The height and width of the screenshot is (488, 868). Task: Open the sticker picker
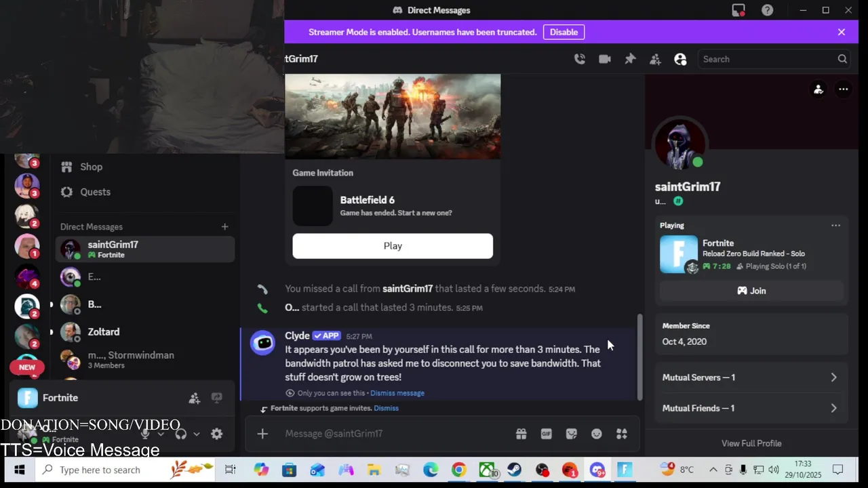(x=571, y=434)
